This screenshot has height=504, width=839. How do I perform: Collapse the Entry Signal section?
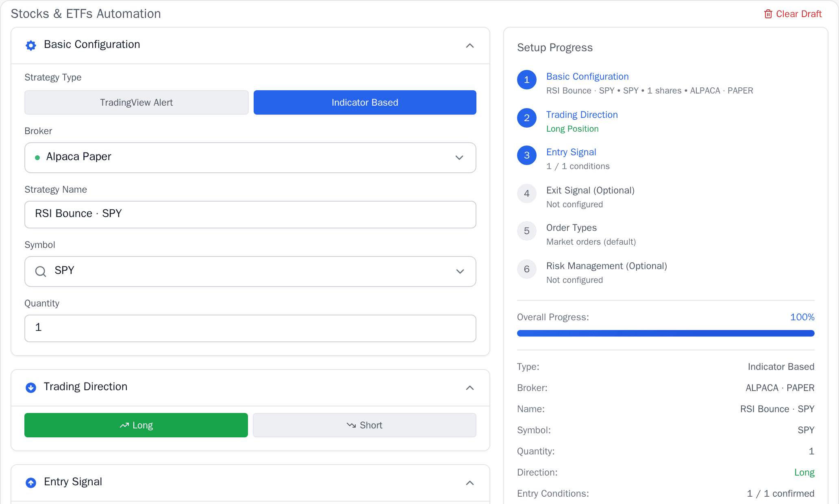pyautogui.click(x=470, y=483)
